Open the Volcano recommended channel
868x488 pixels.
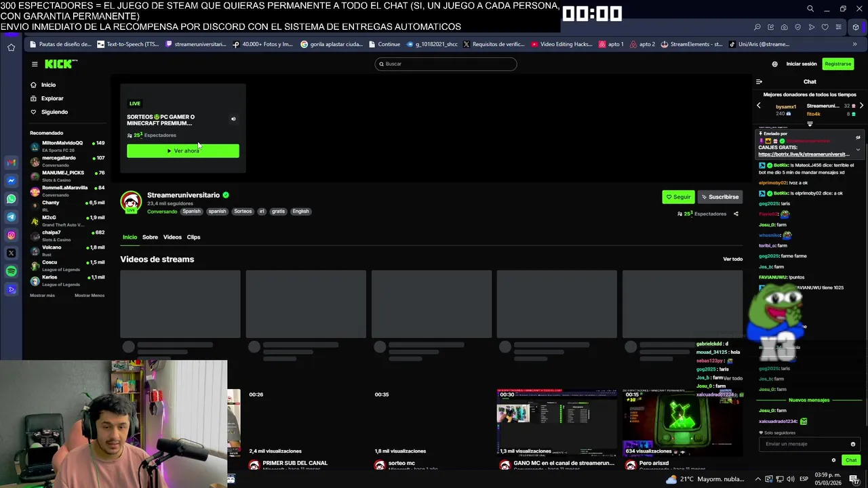[x=67, y=250]
